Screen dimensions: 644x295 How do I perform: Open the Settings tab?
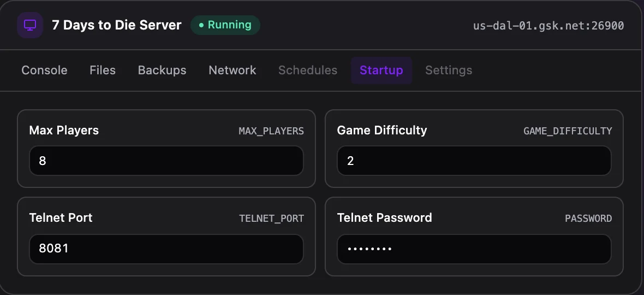[449, 70]
